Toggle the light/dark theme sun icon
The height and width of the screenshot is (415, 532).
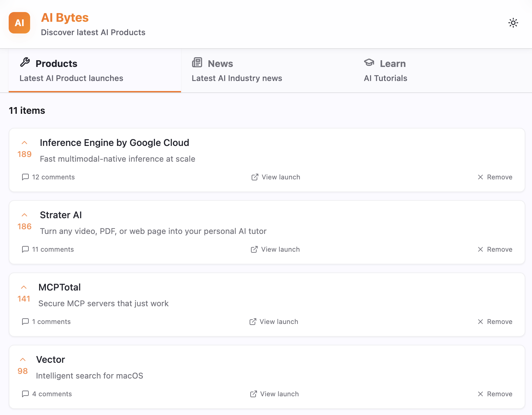(513, 23)
